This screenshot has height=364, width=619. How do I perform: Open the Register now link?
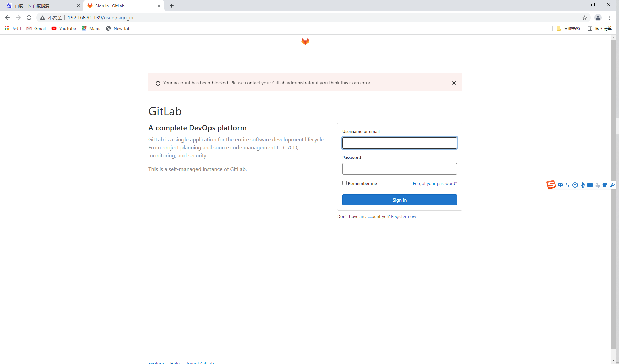pos(403,217)
